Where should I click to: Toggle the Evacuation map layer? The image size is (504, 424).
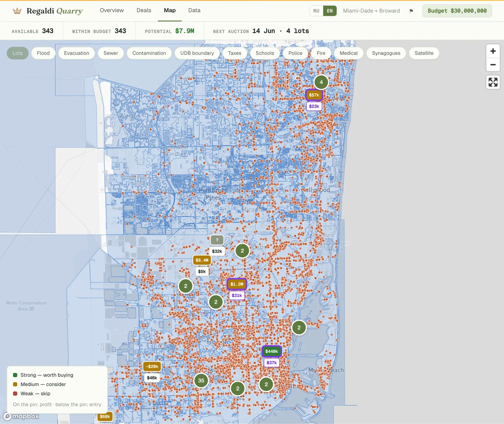(x=77, y=53)
